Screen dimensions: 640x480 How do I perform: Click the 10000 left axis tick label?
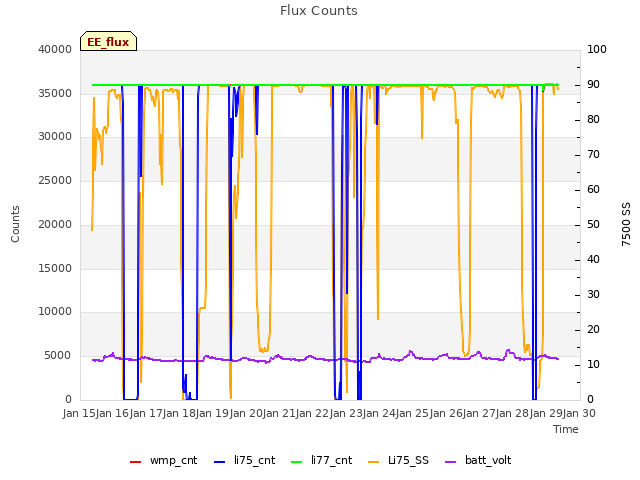pyautogui.click(x=55, y=312)
